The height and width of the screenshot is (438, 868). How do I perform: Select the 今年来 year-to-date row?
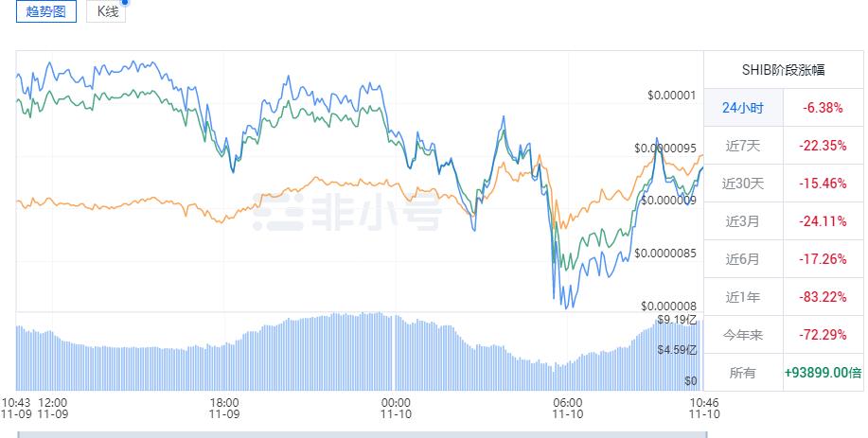click(x=743, y=335)
